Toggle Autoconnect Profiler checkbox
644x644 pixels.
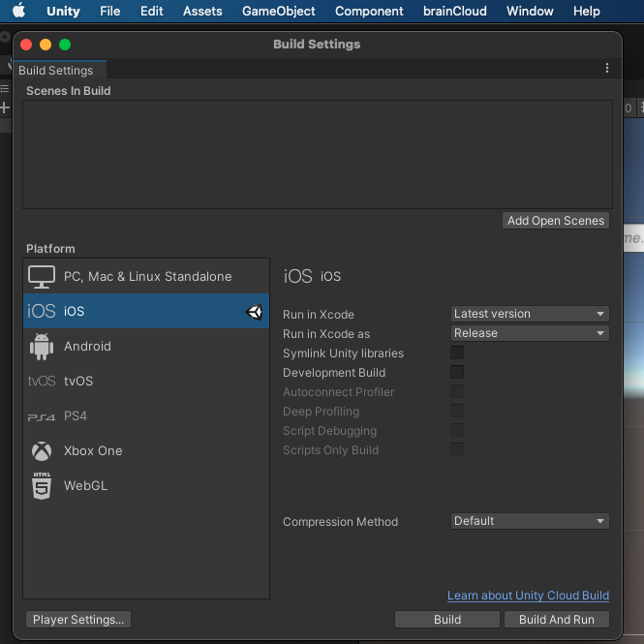click(x=457, y=391)
